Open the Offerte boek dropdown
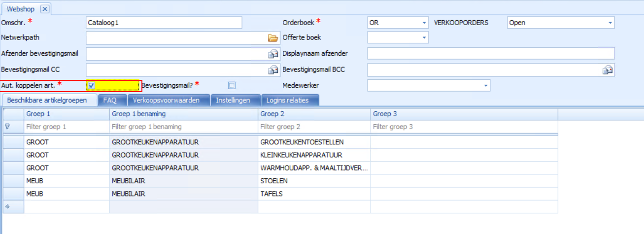 [x=424, y=38]
